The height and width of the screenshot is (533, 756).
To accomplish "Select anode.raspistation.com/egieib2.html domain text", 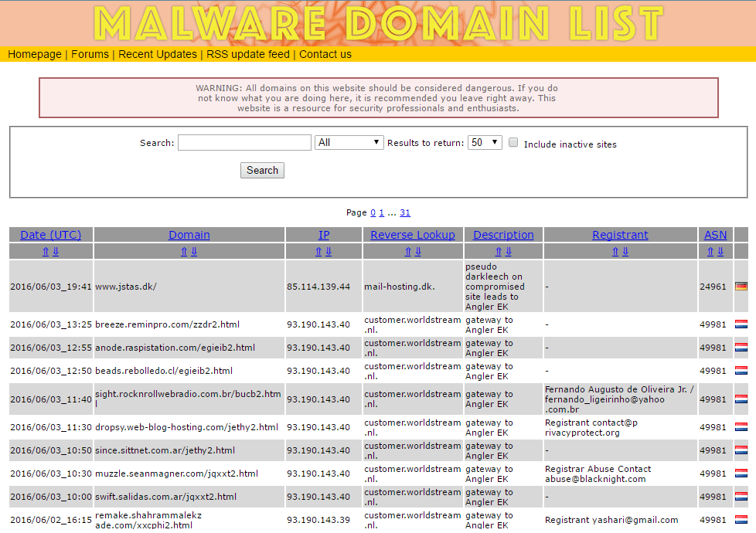I will click(x=175, y=348).
